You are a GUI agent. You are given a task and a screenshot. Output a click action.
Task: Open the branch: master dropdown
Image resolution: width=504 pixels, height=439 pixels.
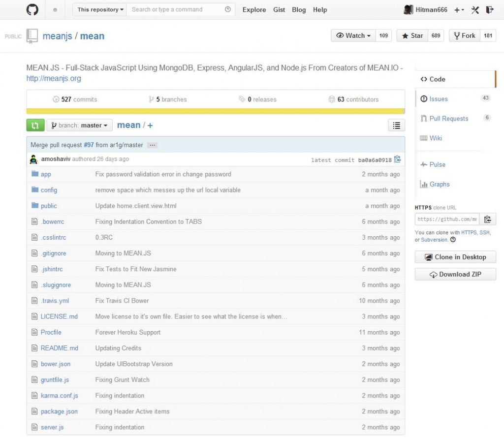[80, 125]
